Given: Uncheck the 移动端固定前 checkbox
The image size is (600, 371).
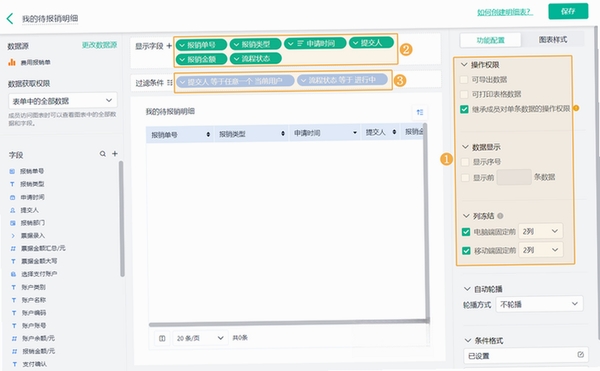Looking at the screenshot, I should (466, 251).
